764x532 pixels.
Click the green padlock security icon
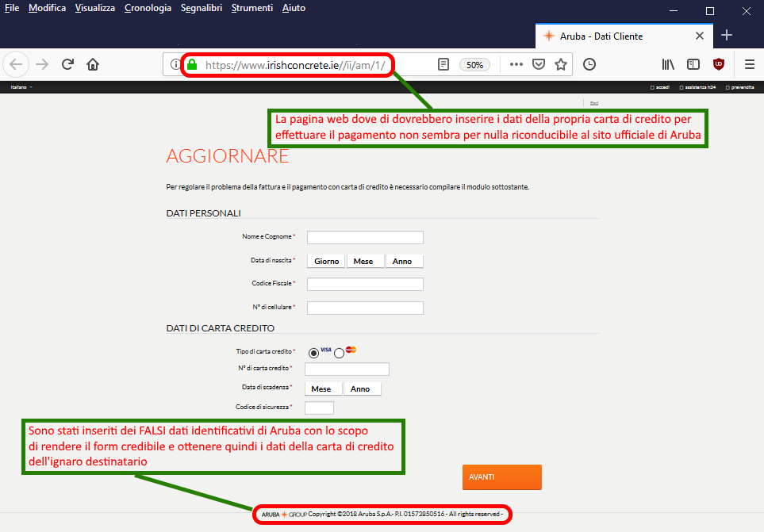point(193,64)
